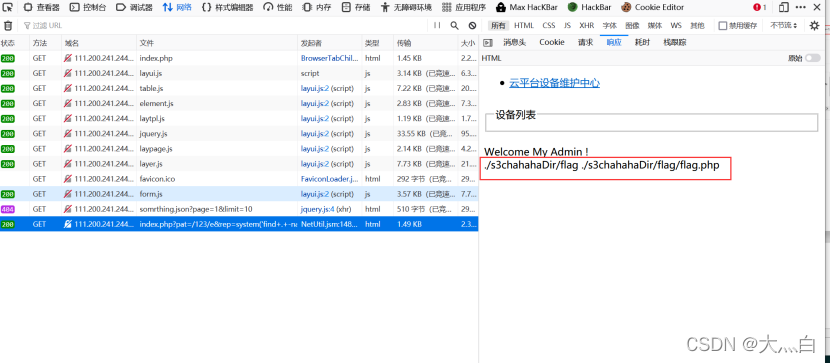Screen dimensions: 830x363
Task: Open the 应用程序 application panel
Action: click(464, 7)
